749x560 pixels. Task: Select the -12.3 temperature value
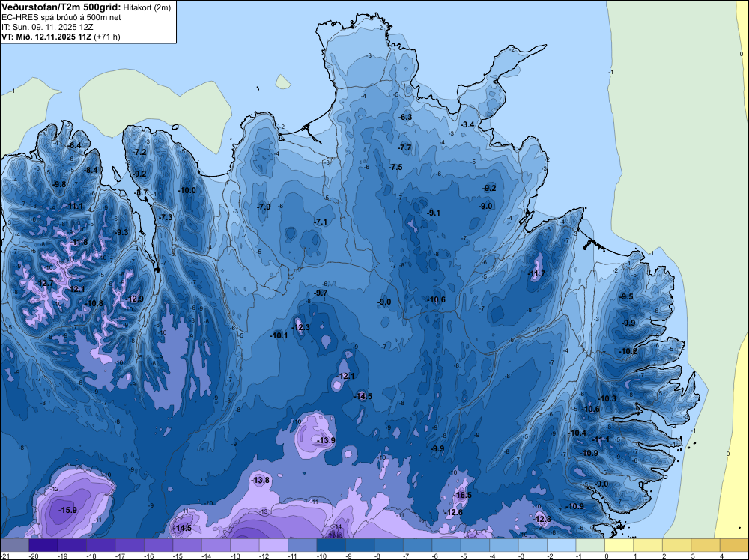coord(301,327)
